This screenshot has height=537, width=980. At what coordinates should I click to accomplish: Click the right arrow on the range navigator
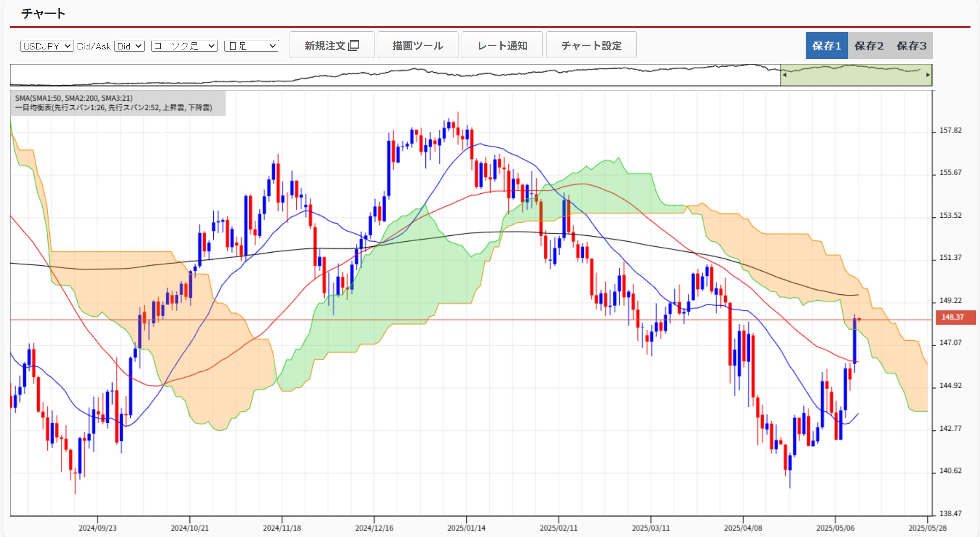coord(928,75)
